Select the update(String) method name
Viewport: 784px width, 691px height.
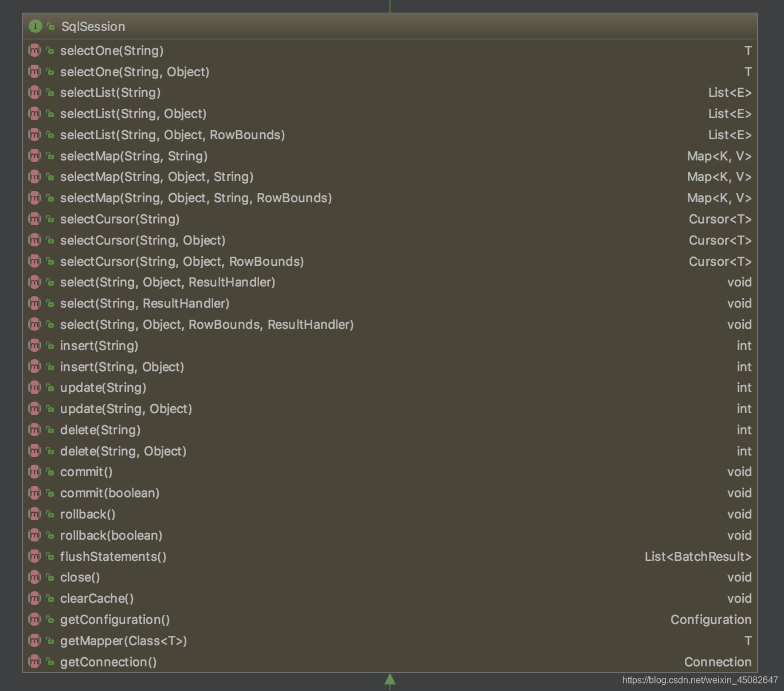103,387
